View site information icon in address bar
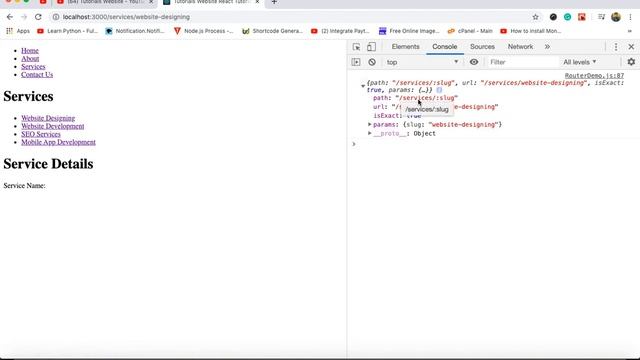The height and width of the screenshot is (360, 640). 56,17
